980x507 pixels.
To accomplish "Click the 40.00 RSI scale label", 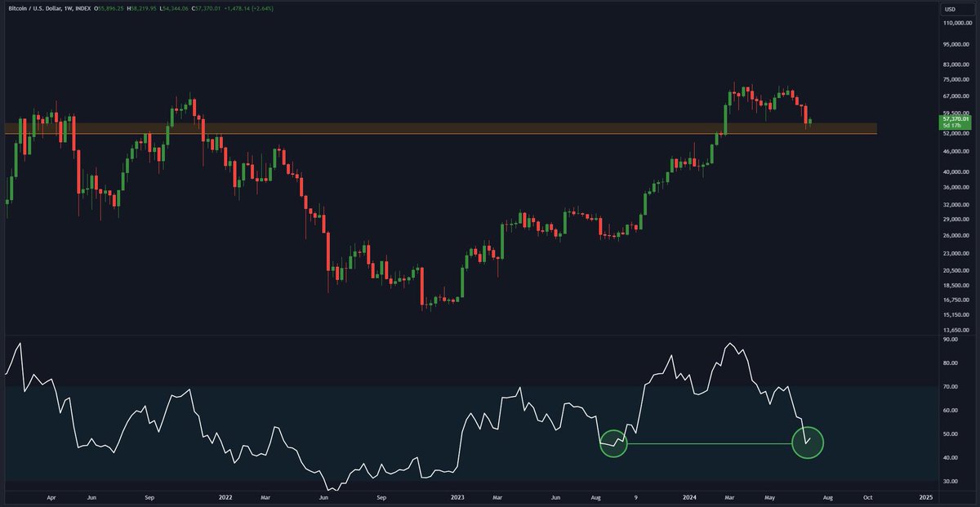I will point(951,458).
